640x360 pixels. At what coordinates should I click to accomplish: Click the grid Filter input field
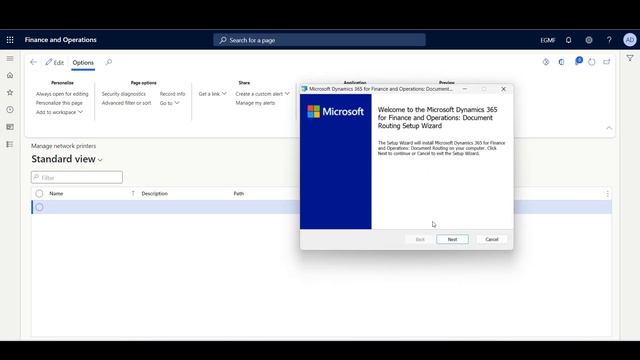[77, 178]
